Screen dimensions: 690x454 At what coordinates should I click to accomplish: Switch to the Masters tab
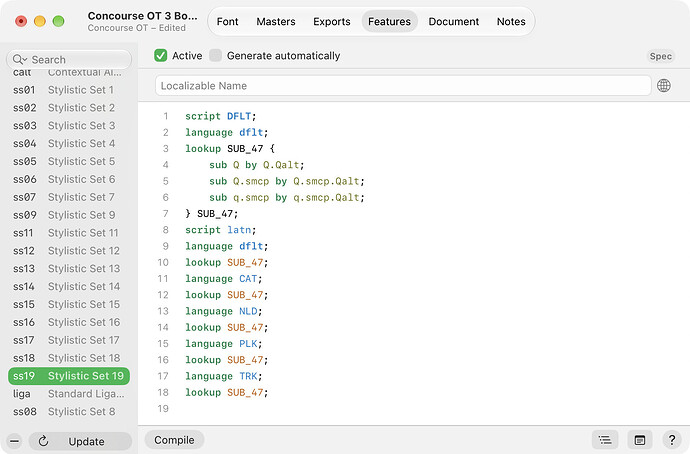point(276,22)
